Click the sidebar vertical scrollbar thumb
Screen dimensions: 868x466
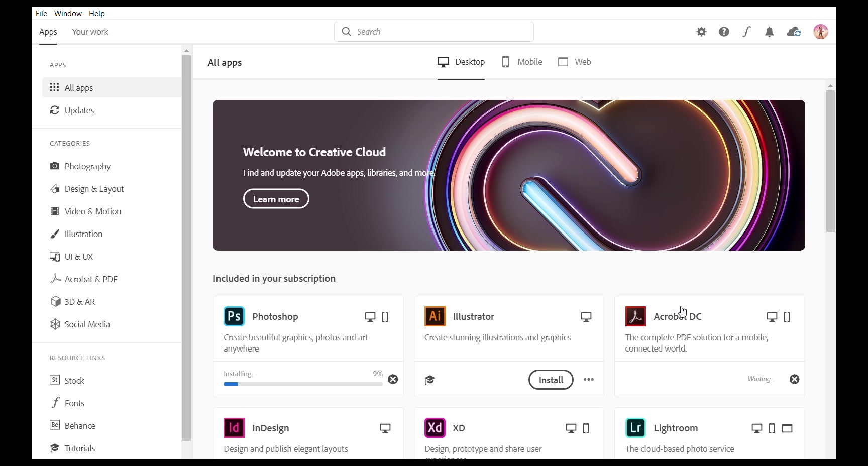(x=186, y=248)
